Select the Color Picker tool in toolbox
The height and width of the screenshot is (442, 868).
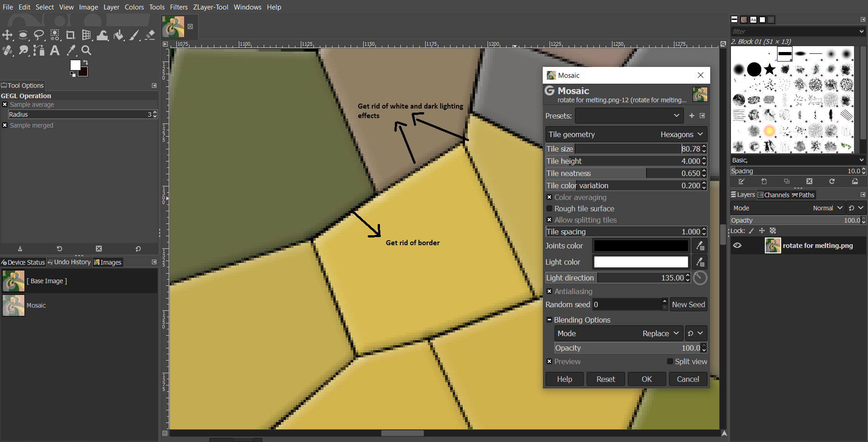tap(71, 50)
